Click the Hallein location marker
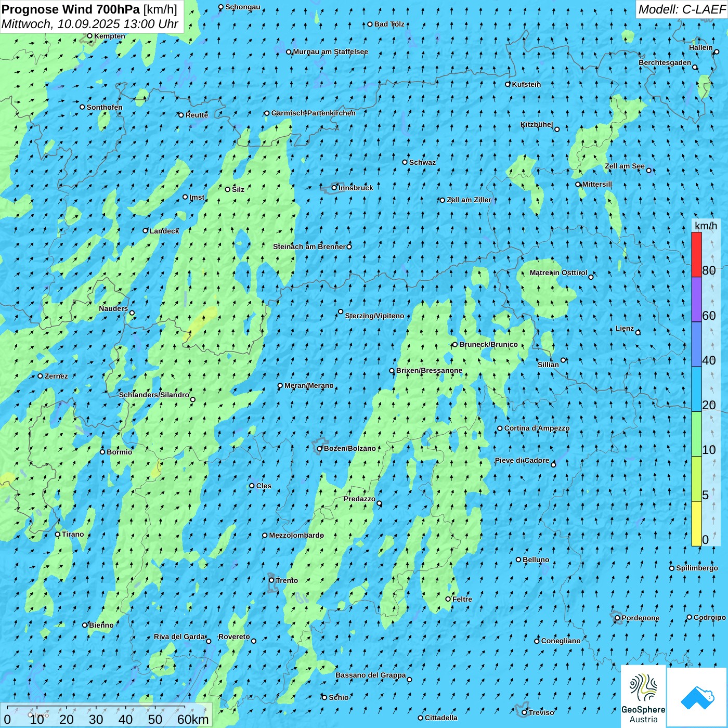The image size is (728, 728). click(x=717, y=52)
